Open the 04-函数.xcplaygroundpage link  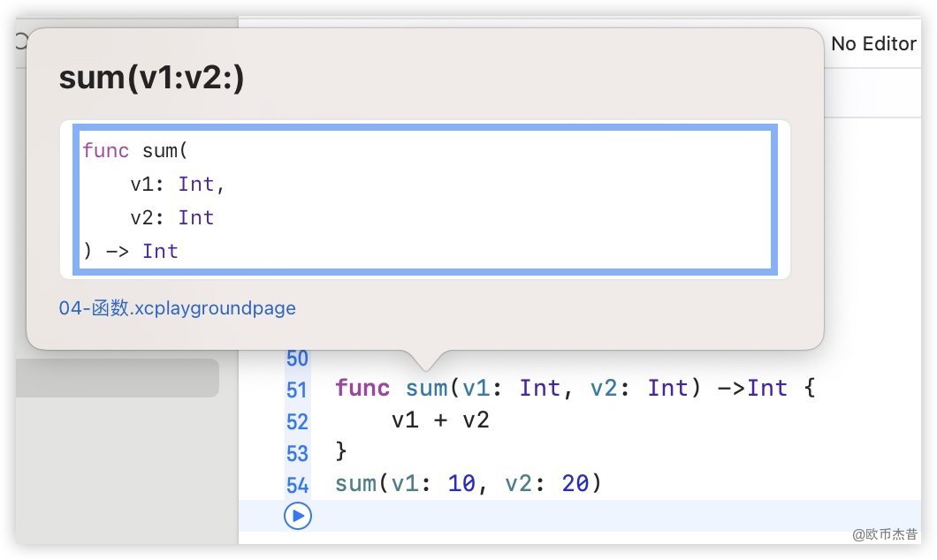coord(177,308)
